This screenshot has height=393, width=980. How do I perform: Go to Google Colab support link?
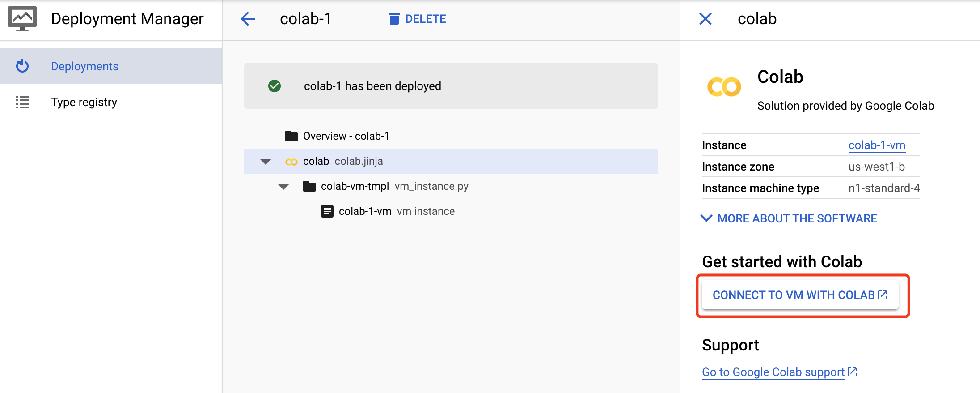point(773,372)
